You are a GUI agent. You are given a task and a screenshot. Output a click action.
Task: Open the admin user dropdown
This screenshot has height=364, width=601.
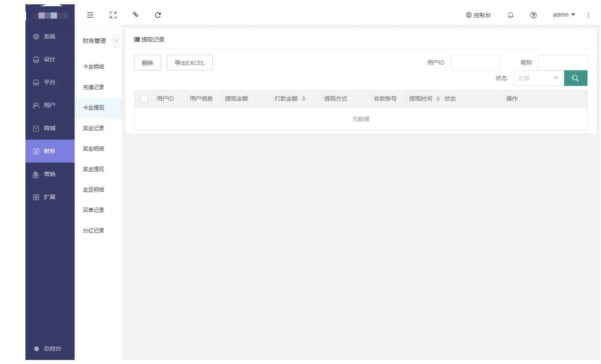564,15
